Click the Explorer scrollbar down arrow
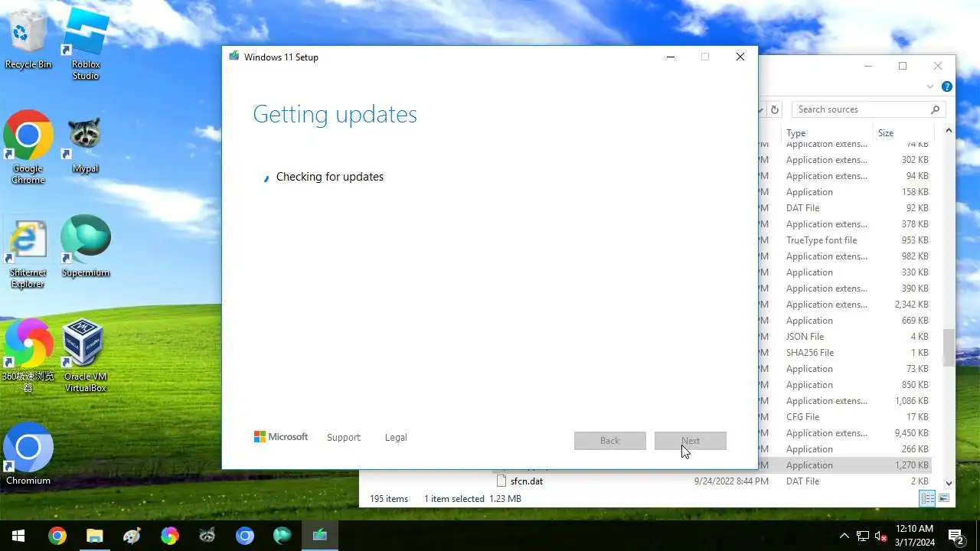This screenshot has height=551, width=980. tap(949, 483)
